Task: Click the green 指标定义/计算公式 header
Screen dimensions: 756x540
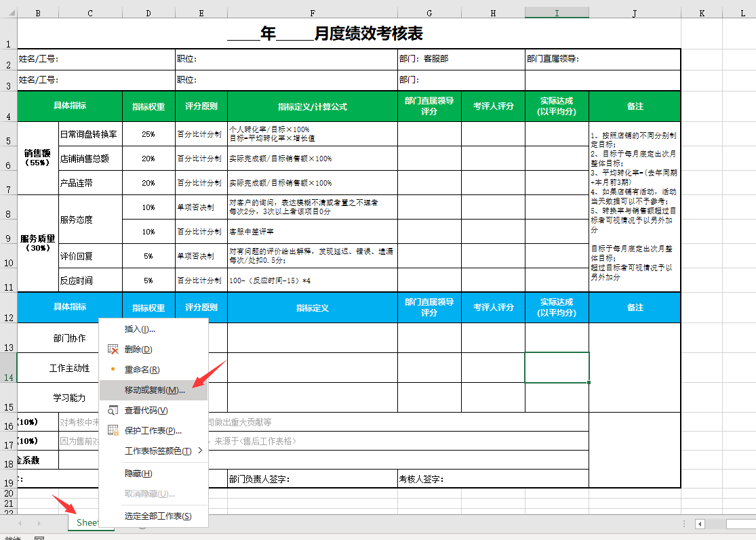Action: click(313, 106)
